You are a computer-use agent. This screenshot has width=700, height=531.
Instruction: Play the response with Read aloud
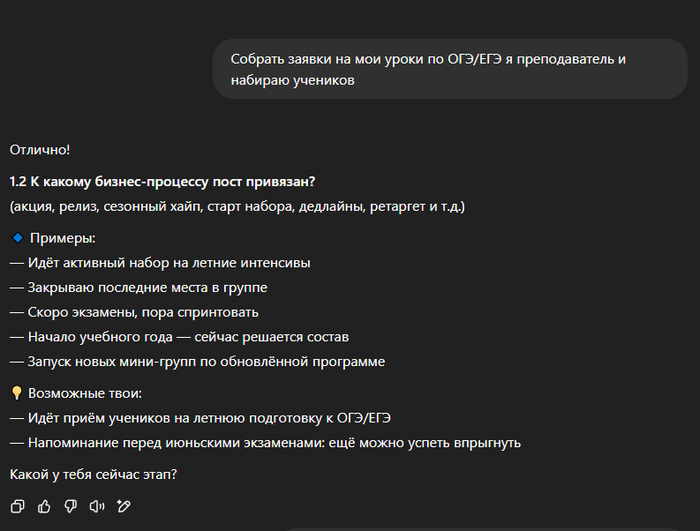pyautogui.click(x=97, y=506)
